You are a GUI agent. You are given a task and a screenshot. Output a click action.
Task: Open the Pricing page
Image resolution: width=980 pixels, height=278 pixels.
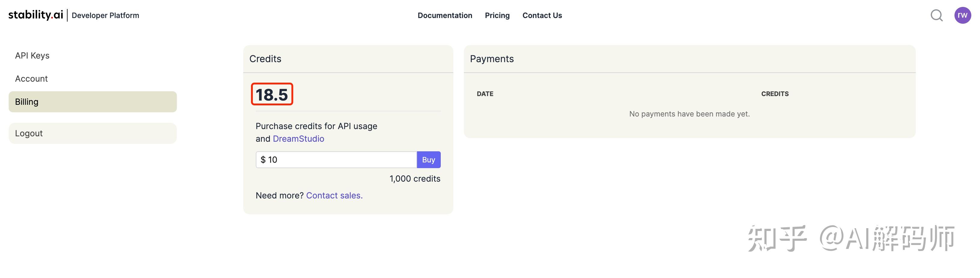pos(497,15)
